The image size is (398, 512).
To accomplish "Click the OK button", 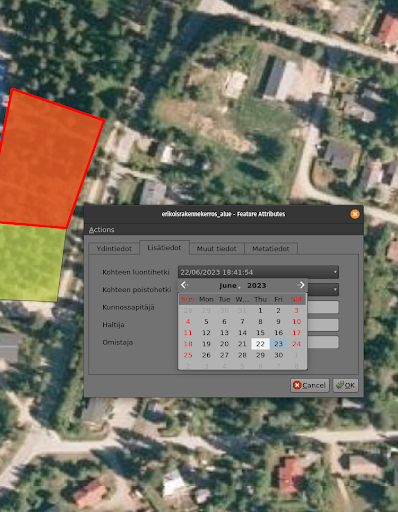I will tap(345, 385).
